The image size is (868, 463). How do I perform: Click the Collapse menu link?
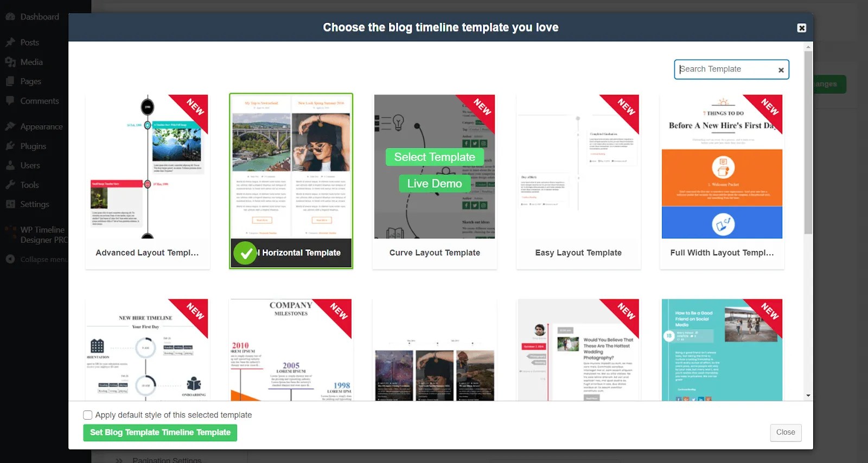(x=44, y=259)
